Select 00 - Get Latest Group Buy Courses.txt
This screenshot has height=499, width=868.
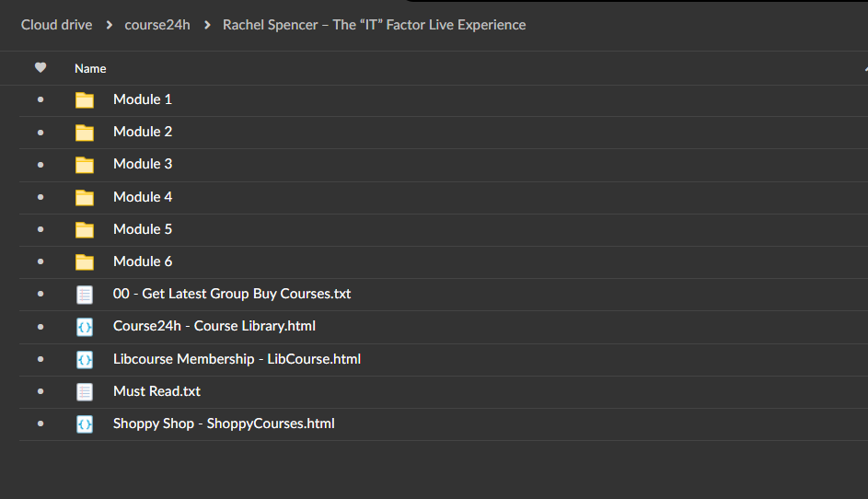(x=232, y=294)
